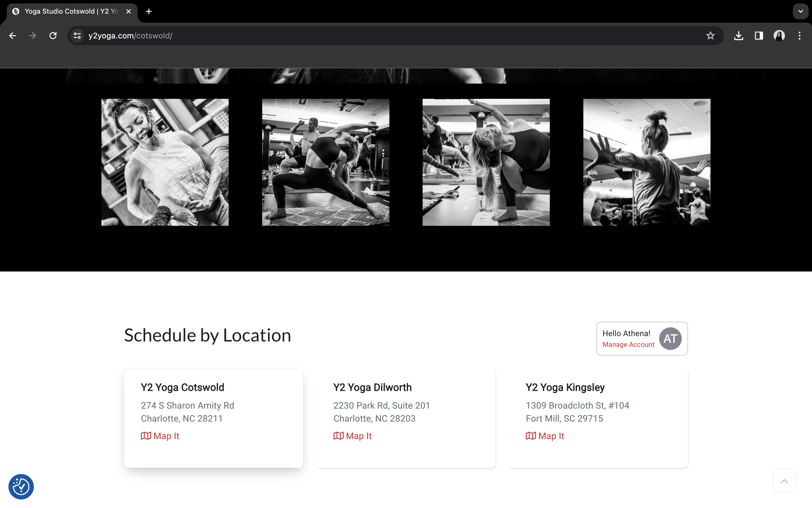Click the address 274 S Sharon Amity Rd
Image resolution: width=812 pixels, height=508 pixels.
(187, 406)
